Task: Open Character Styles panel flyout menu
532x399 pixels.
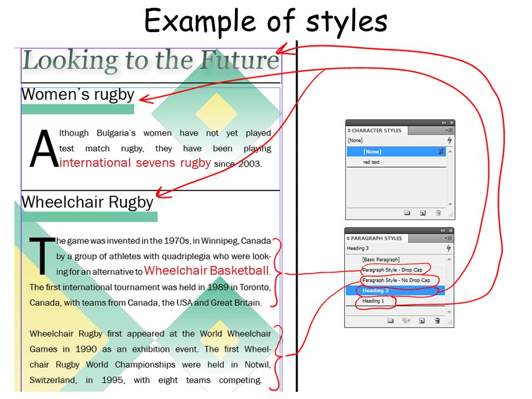Action: pos(449,130)
